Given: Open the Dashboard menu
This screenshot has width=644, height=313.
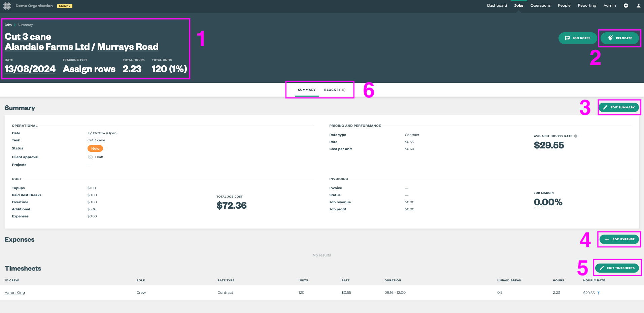Looking at the screenshot, I should pyautogui.click(x=497, y=5).
